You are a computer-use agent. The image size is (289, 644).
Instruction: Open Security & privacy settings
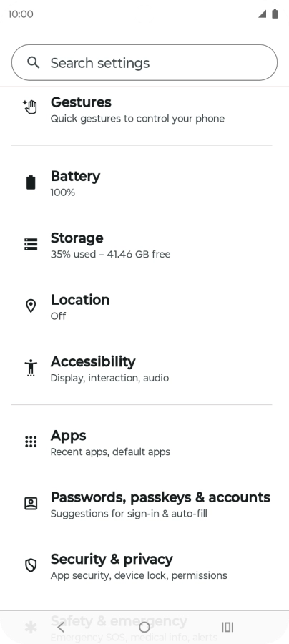click(144, 567)
